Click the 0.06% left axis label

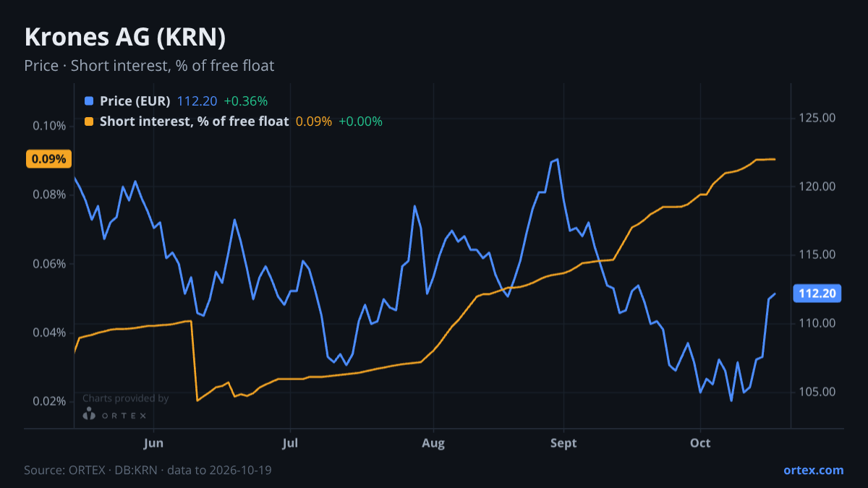pos(49,263)
